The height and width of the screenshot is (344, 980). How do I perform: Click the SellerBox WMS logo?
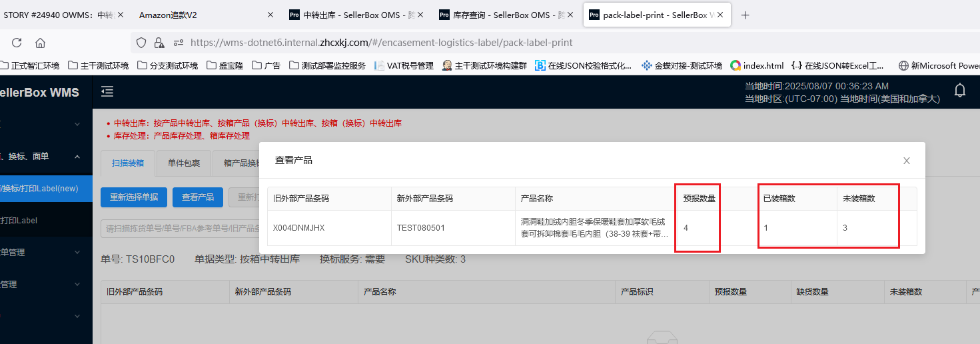(39, 92)
